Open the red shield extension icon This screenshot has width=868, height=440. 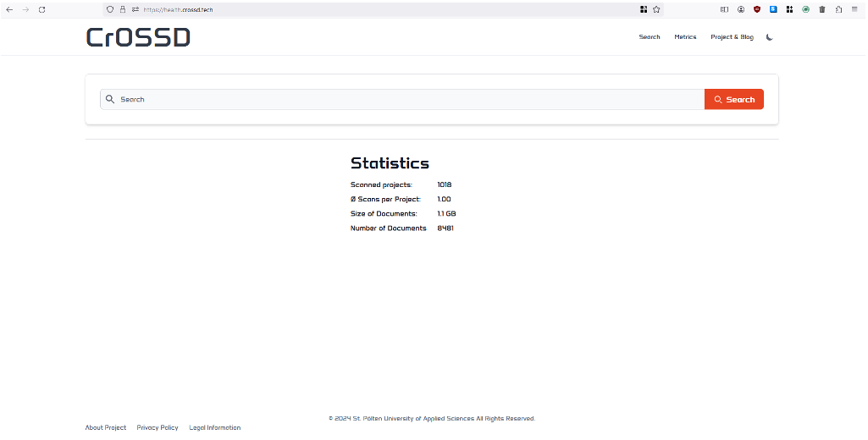tap(757, 9)
